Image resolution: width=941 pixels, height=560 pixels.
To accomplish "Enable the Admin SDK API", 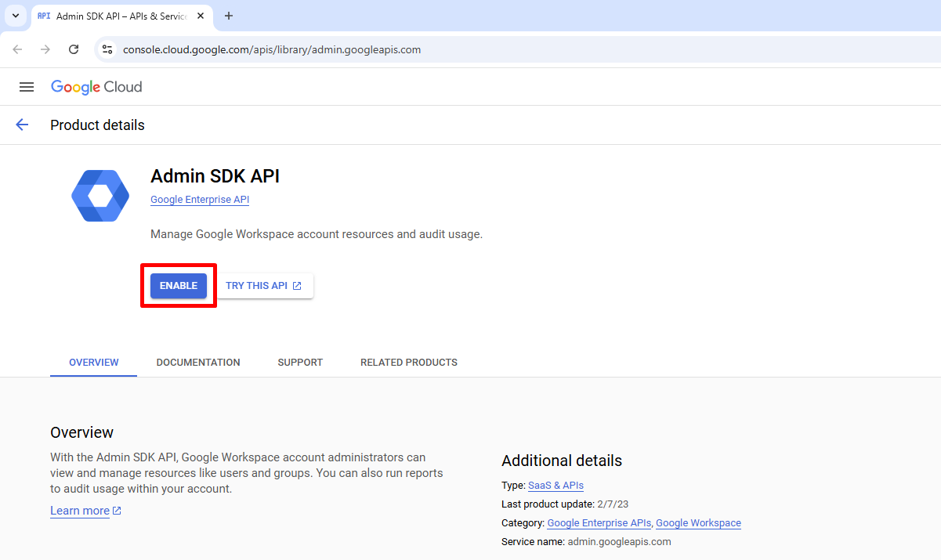I will pyautogui.click(x=179, y=286).
